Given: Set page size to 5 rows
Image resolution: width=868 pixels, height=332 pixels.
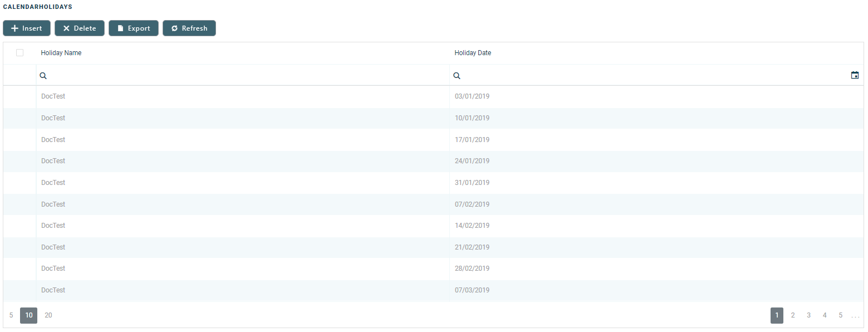Looking at the screenshot, I should 11,315.
